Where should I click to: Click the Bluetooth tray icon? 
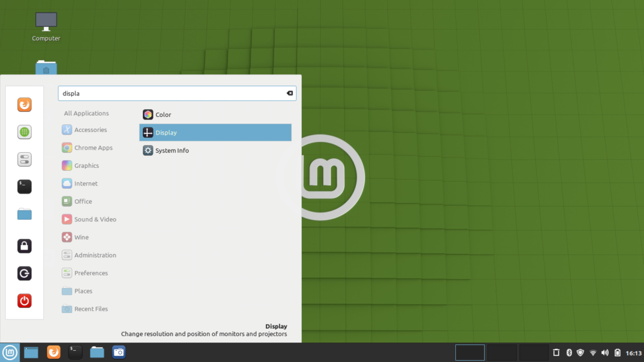pyautogui.click(x=569, y=353)
